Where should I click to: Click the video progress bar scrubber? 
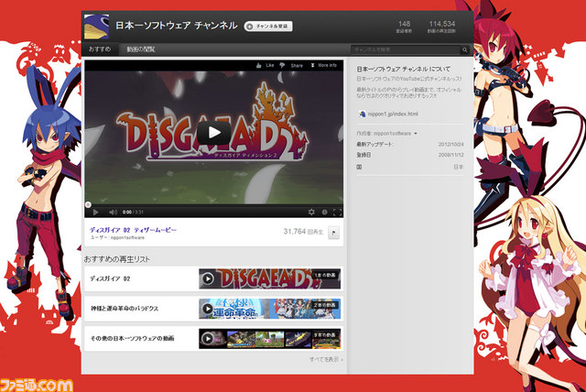[x=88, y=204]
